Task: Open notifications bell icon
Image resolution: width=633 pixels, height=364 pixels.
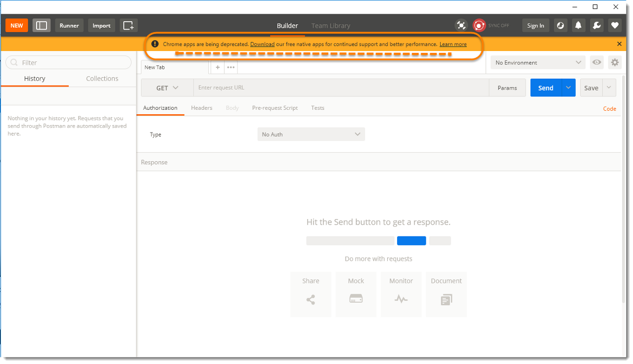Action: pyautogui.click(x=579, y=26)
